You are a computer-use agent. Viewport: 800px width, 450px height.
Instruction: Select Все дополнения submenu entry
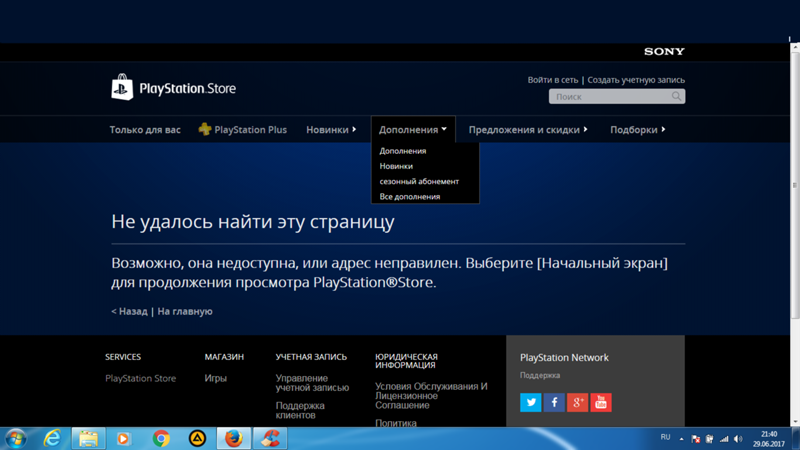(410, 196)
